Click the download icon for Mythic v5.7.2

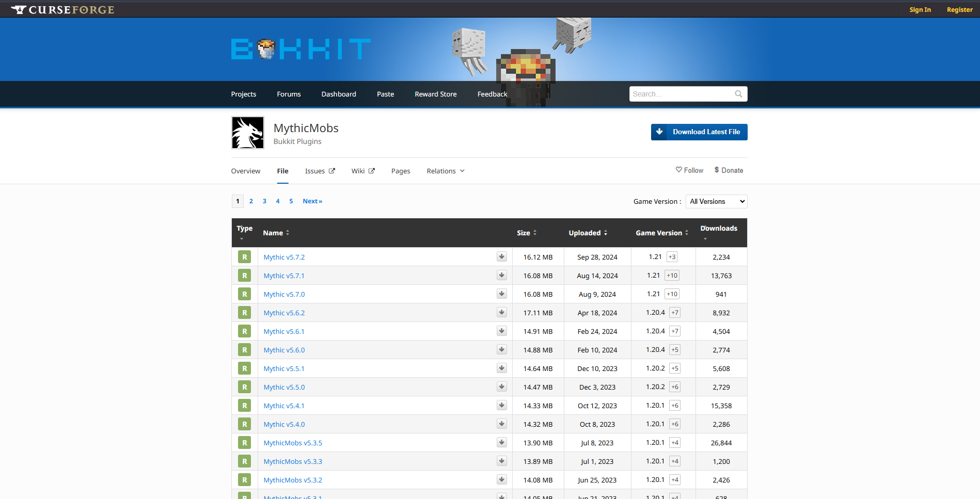502,256
